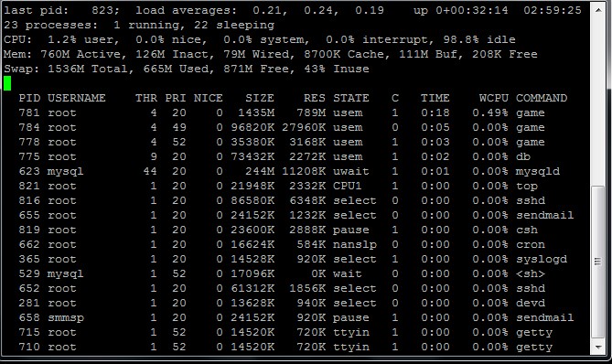Click the 02:59:25 clock time
Image resolution: width=612 pixels, height=364 pixels.
pos(553,10)
